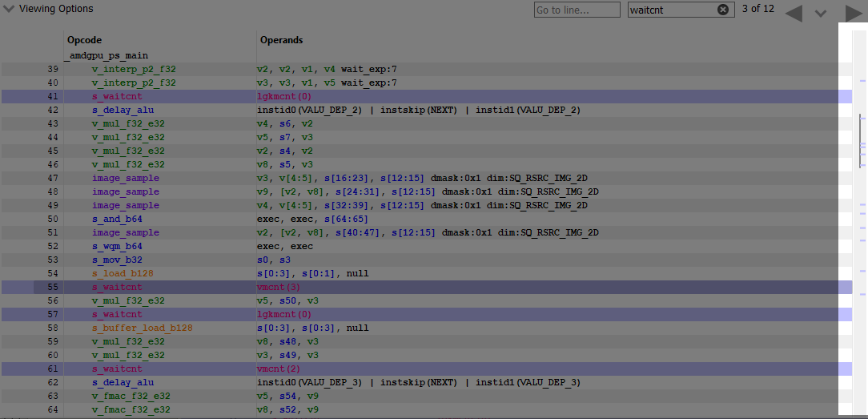This screenshot has height=419, width=868.
Task: Select the s_and_b64 instruction on line 50
Action: click(x=117, y=219)
